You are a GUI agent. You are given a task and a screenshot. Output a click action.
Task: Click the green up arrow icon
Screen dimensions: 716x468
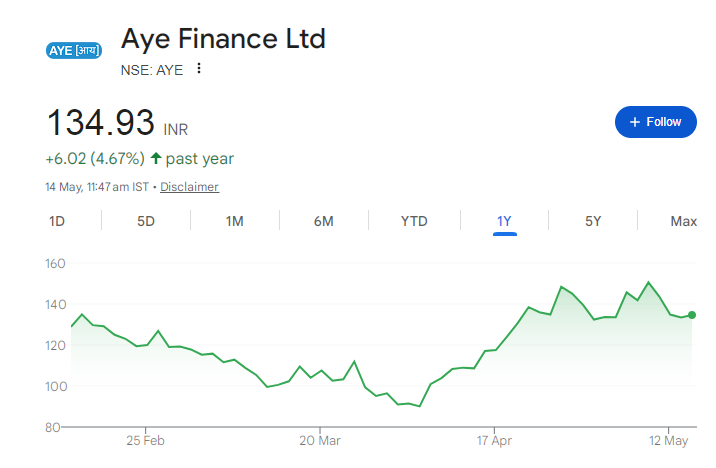(x=156, y=158)
